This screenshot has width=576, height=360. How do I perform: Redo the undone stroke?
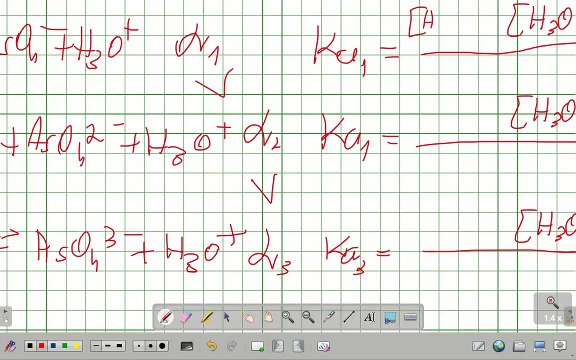pos(232,346)
